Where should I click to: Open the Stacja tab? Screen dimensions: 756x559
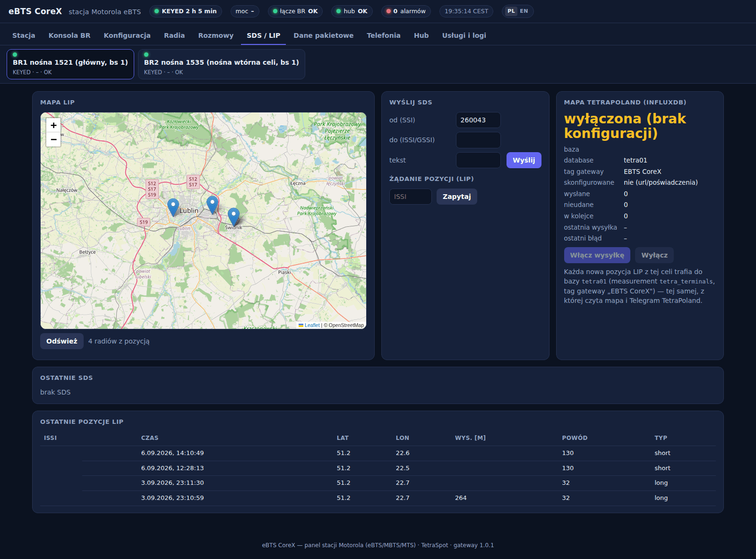point(24,35)
